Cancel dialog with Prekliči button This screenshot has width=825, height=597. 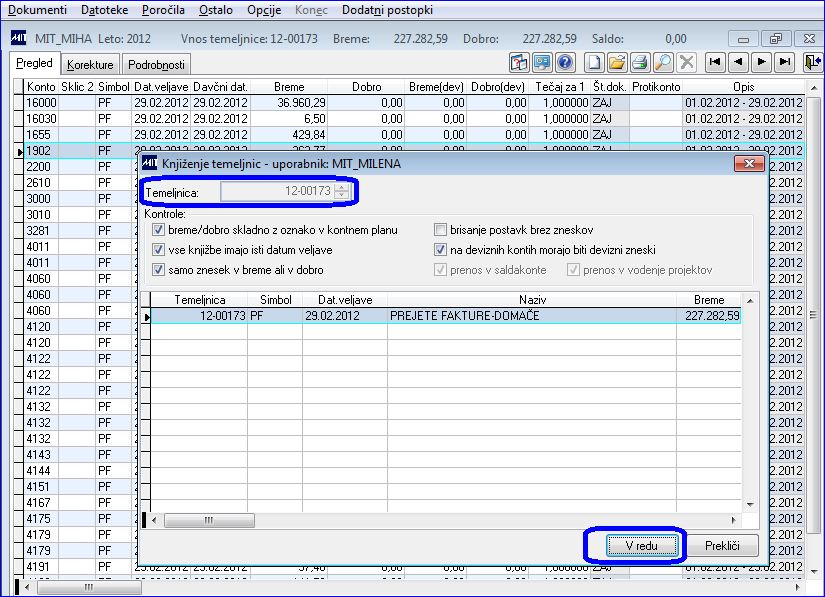[722, 546]
